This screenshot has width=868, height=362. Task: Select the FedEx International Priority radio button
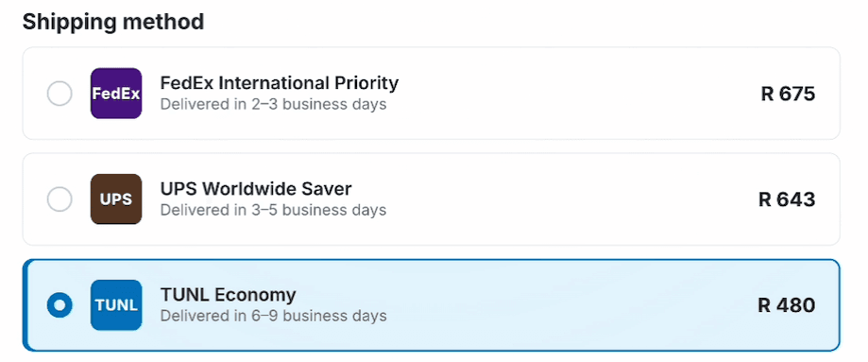(x=60, y=94)
